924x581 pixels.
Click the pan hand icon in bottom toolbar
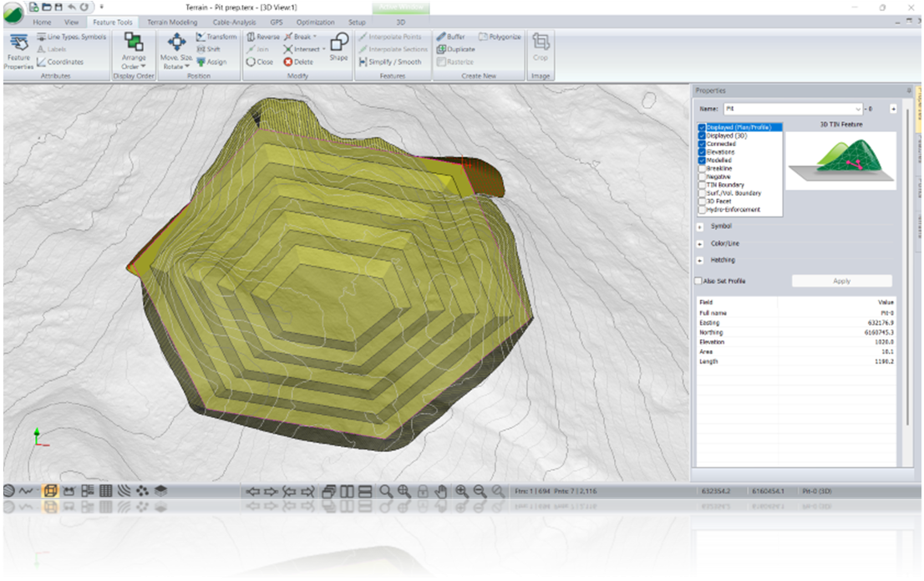coord(442,491)
